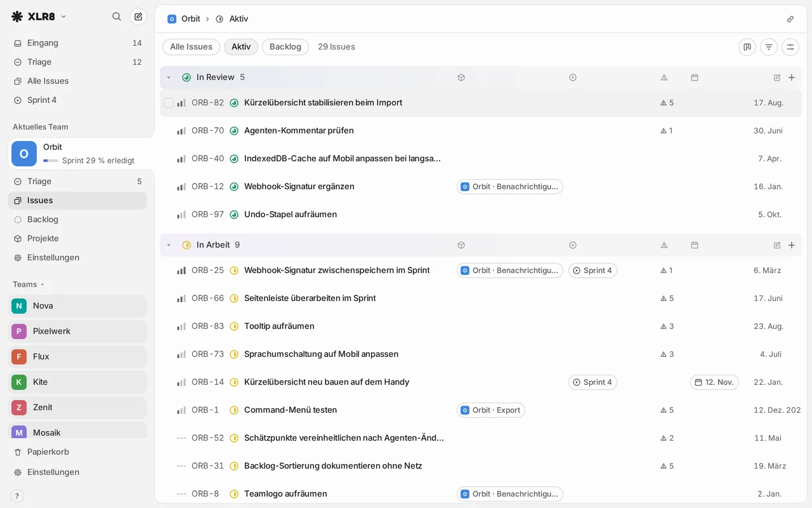The width and height of the screenshot is (812, 508).
Task: Open issue Sprachumschaltung auf Mobil anpassen
Action: [321, 354]
